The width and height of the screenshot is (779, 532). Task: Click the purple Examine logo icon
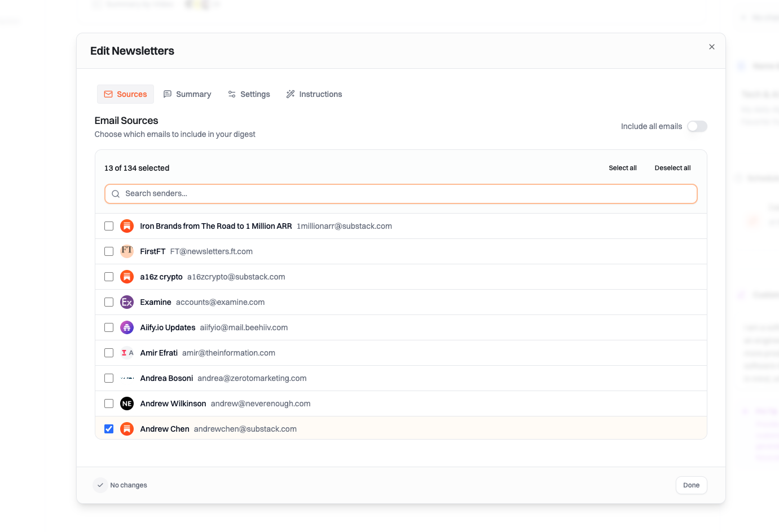[127, 302]
